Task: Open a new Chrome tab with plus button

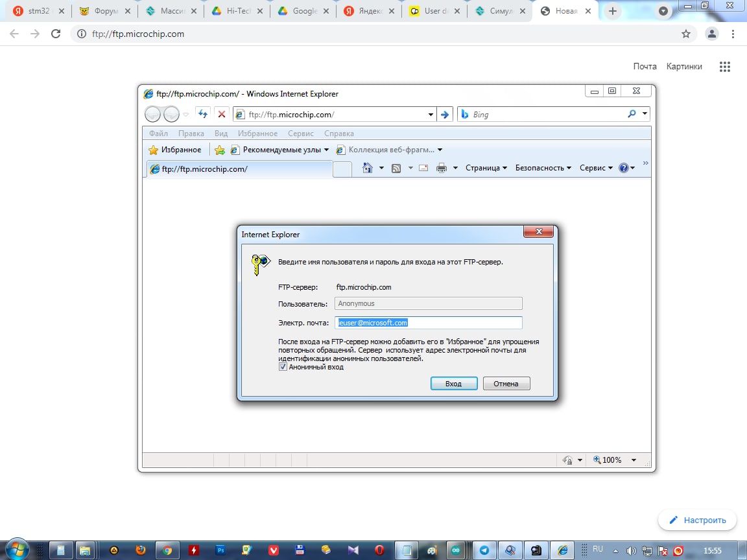Action: (613, 11)
